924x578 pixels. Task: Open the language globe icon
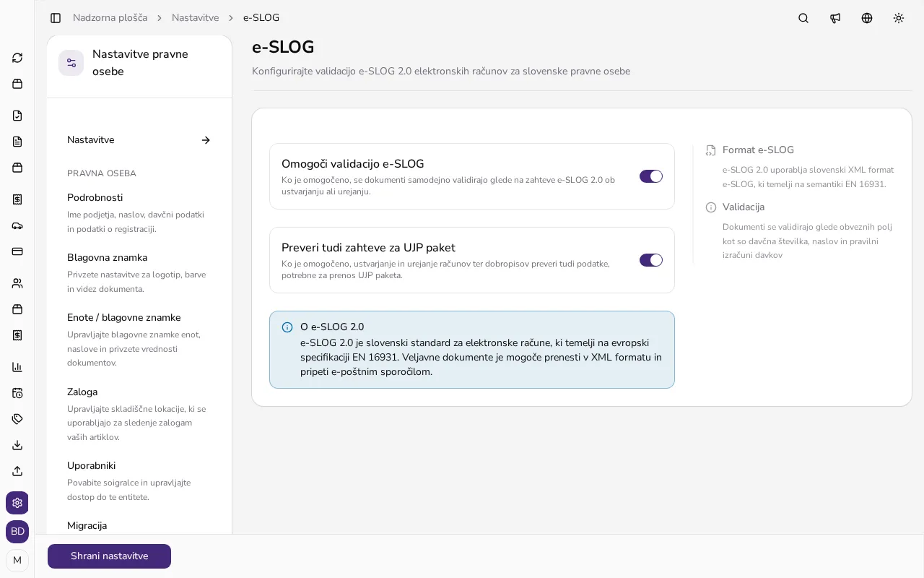pos(867,18)
